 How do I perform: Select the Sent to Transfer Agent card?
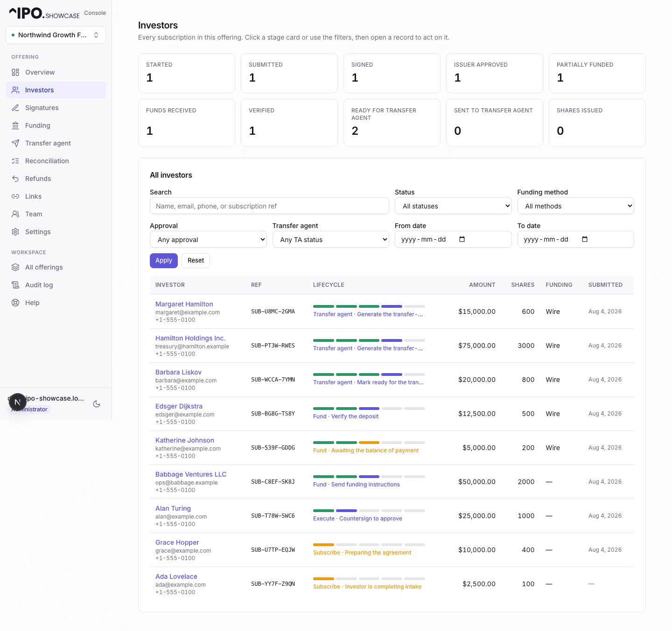495,123
